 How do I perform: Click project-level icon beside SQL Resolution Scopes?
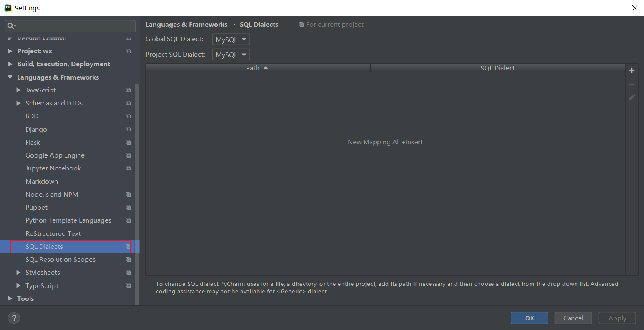[x=128, y=260]
